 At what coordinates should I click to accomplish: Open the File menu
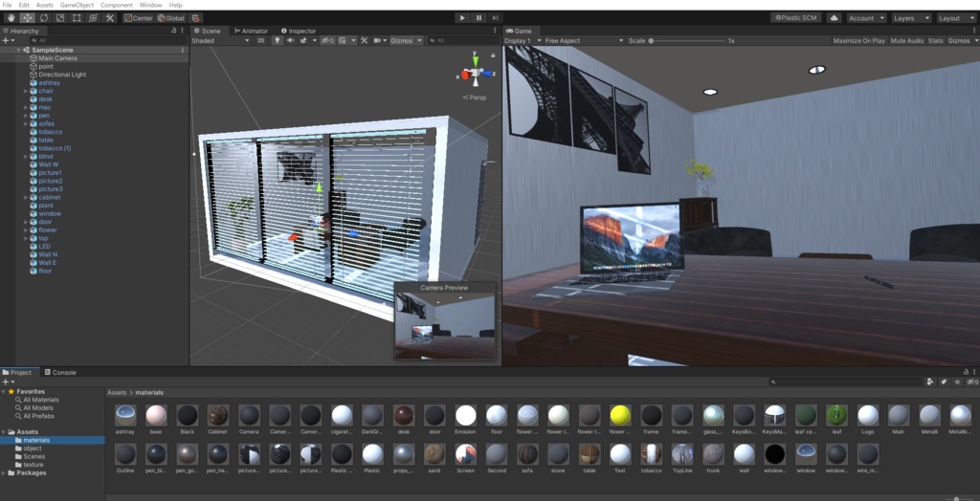pyautogui.click(x=7, y=5)
